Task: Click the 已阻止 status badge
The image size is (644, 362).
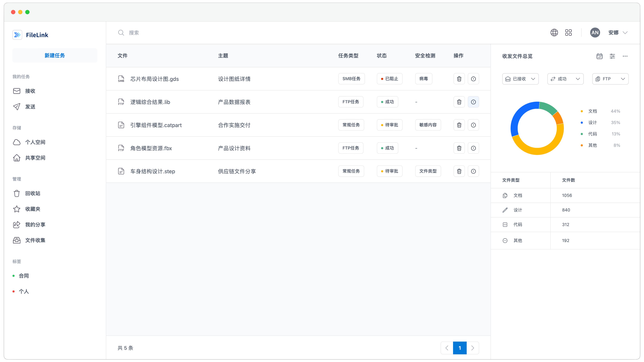Action: pyautogui.click(x=389, y=79)
